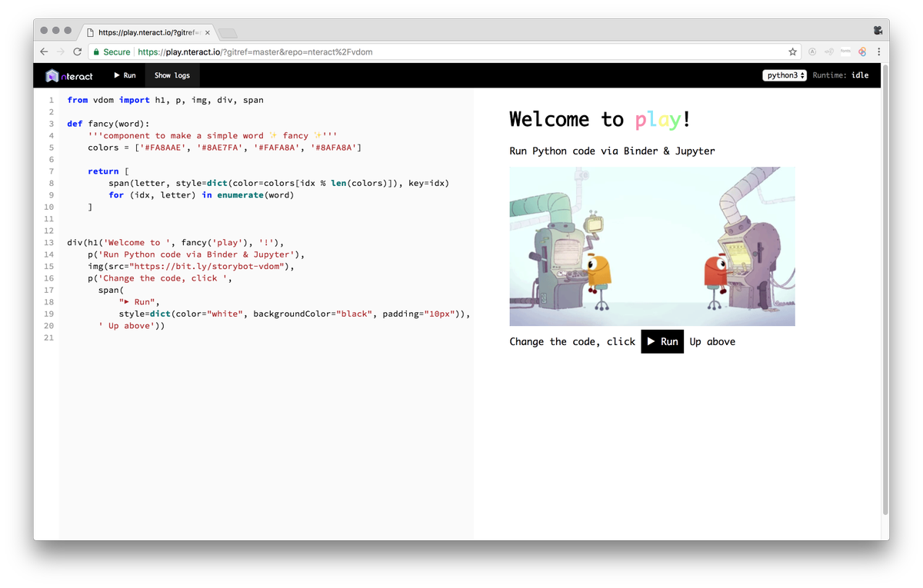Click the storybot image in output pane
The image size is (923, 588).
coord(652,246)
